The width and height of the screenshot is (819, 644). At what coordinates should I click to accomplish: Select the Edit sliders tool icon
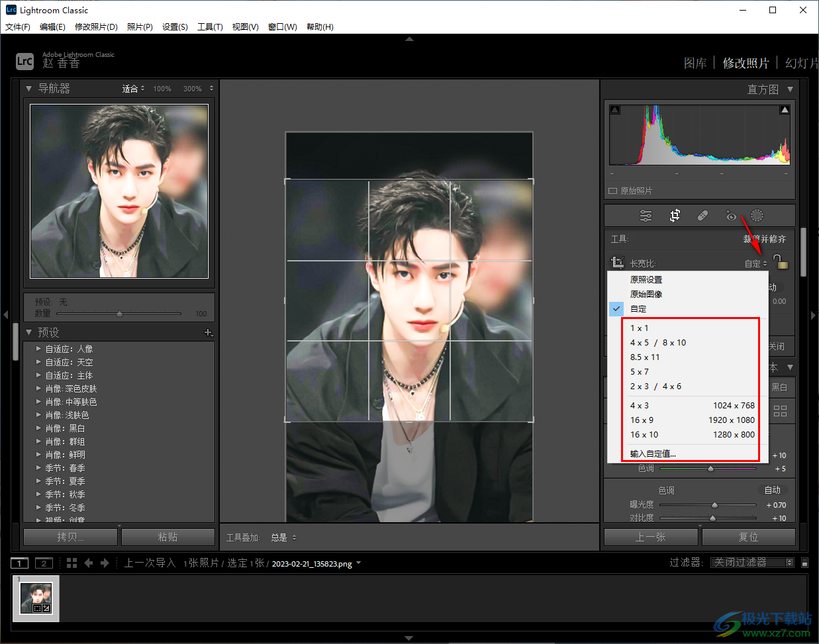click(646, 216)
